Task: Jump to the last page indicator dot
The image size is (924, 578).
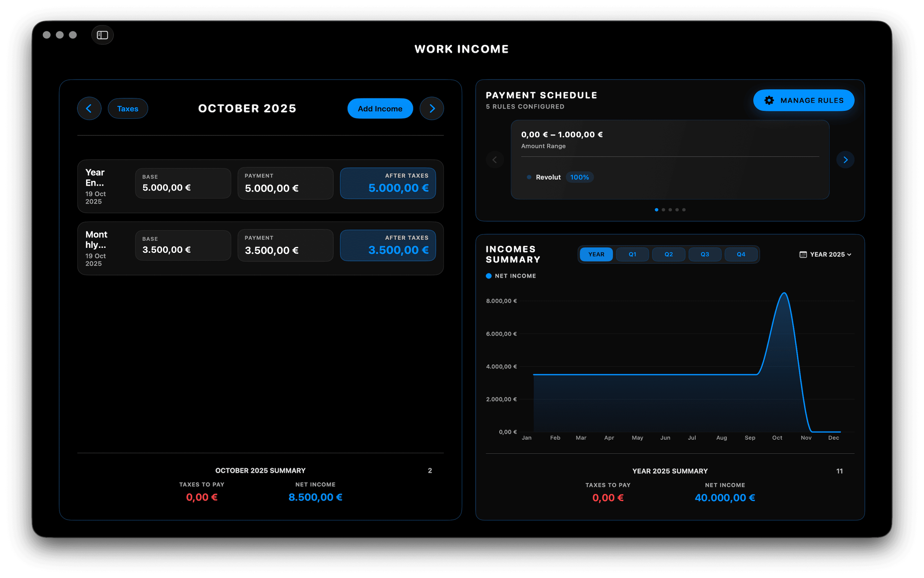Action: pos(684,209)
